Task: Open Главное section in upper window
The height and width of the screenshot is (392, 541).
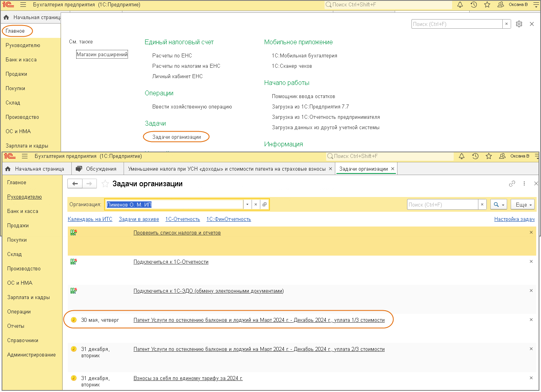Action: tap(15, 31)
